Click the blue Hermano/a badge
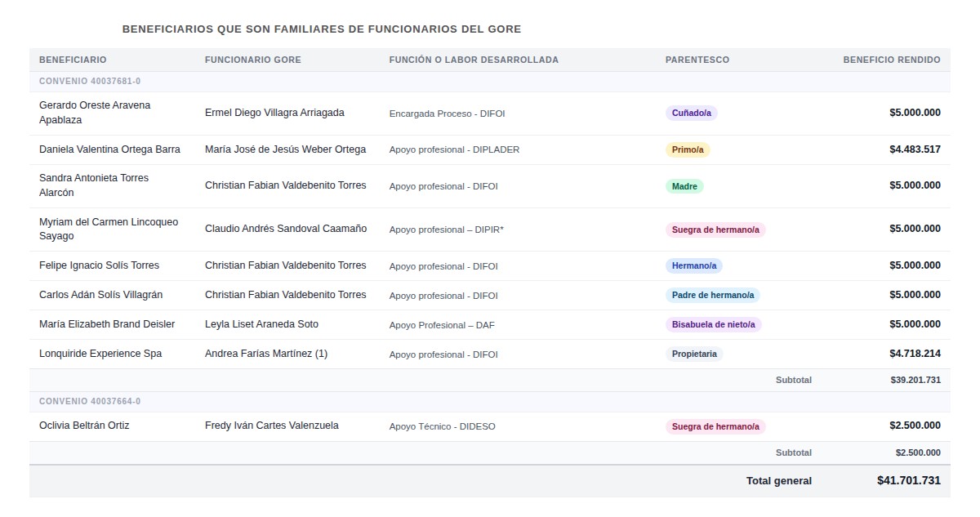This screenshot has height=517, width=980. [x=693, y=265]
